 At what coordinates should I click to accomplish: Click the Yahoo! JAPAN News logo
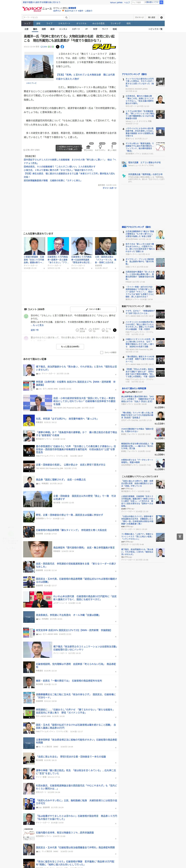[37, 9]
